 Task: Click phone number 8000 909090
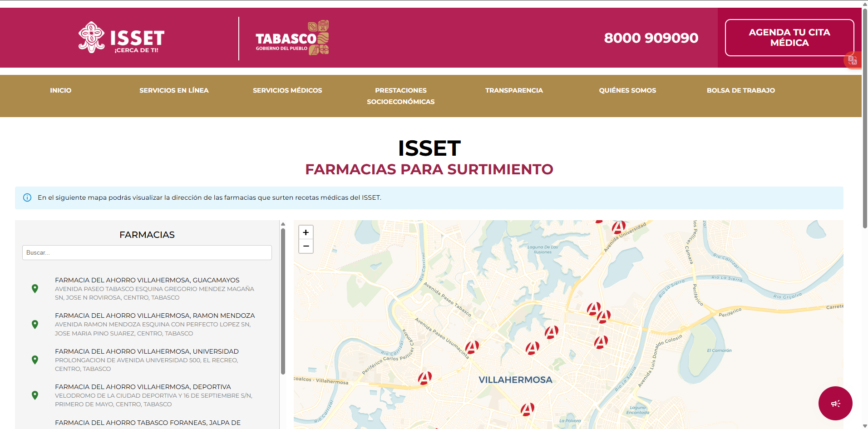point(651,38)
